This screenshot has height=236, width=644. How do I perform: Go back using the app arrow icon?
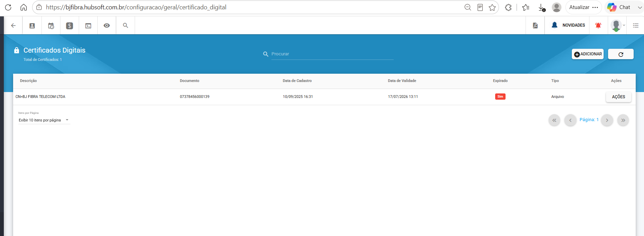pos(13,26)
